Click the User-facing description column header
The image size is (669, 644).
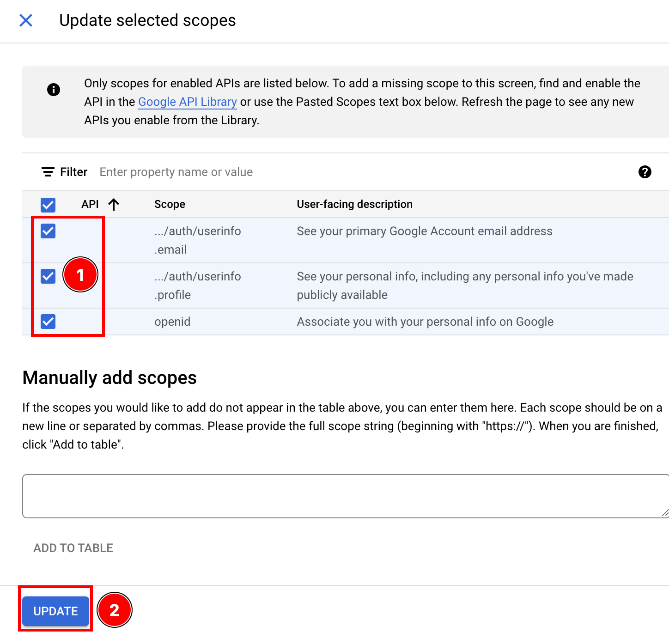pyautogui.click(x=354, y=204)
